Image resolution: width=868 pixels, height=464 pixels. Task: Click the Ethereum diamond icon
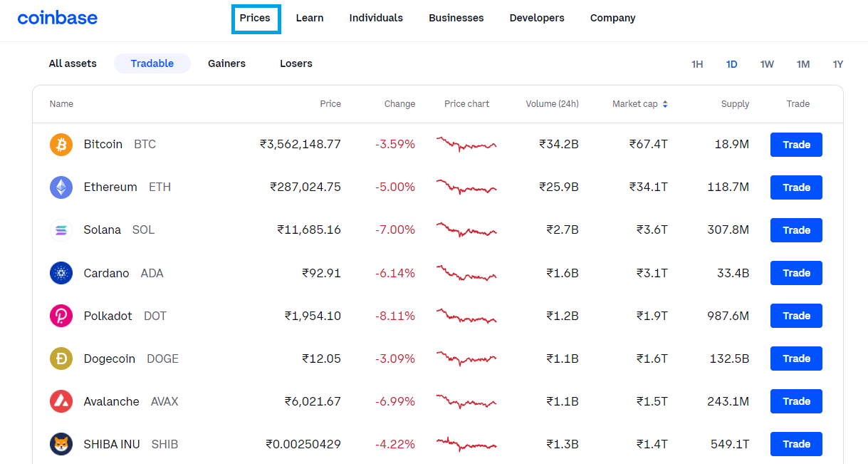point(61,187)
